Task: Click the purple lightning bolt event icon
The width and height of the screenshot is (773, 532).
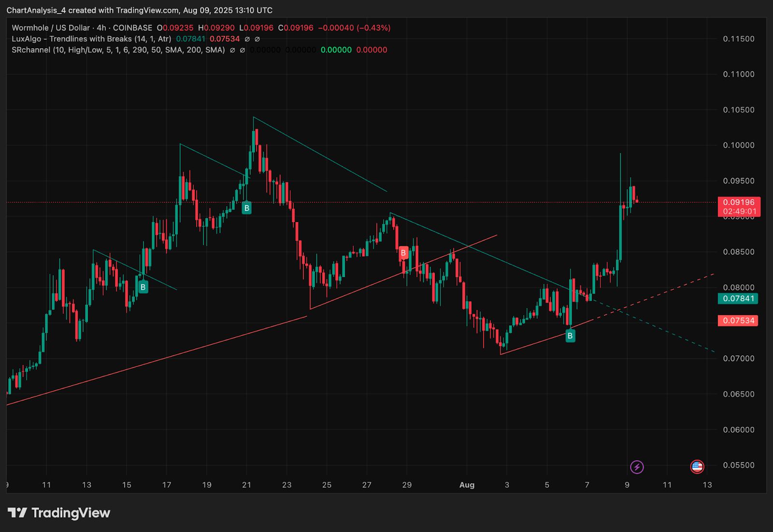Action: pyautogui.click(x=637, y=467)
